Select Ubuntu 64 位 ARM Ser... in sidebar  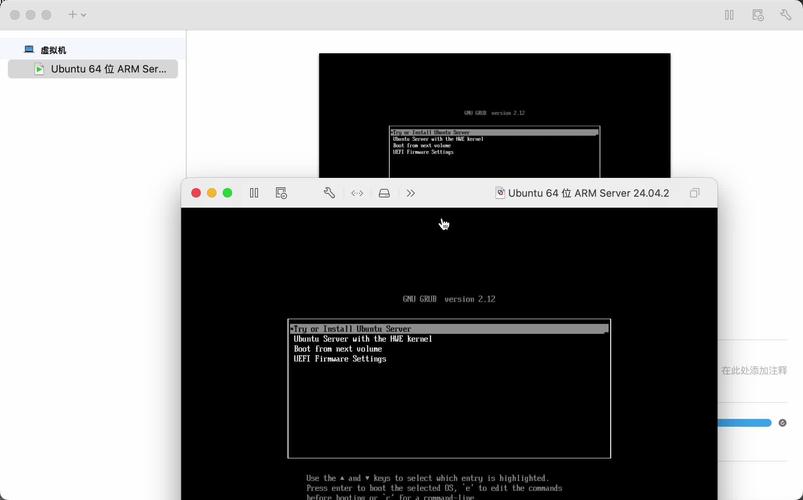pos(93,69)
